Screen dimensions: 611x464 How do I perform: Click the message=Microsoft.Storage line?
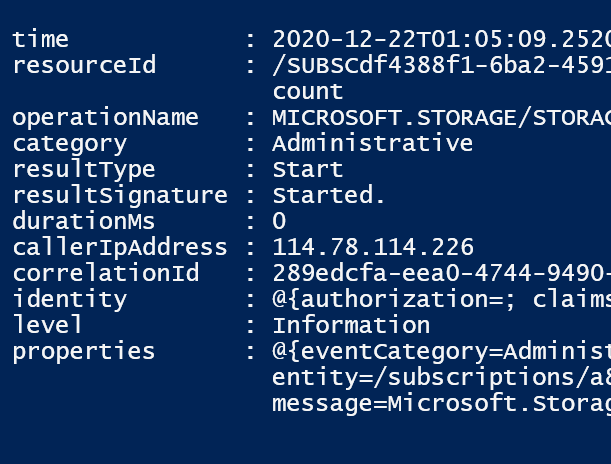(x=440, y=404)
